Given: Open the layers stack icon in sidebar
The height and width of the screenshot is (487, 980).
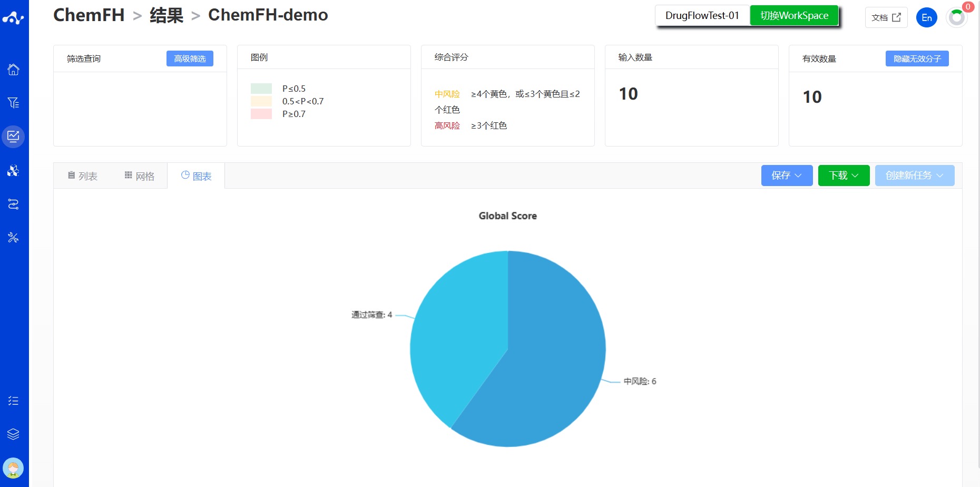Looking at the screenshot, I should coord(13,434).
